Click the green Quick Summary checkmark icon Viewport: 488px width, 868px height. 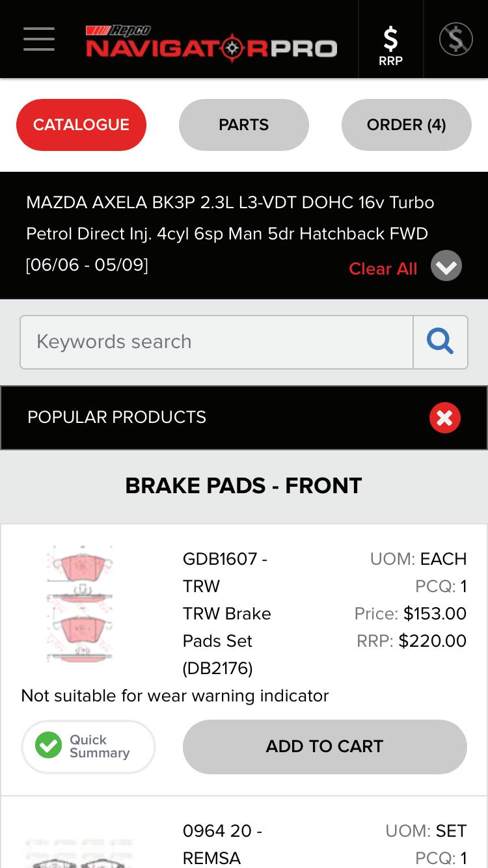[48, 746]
